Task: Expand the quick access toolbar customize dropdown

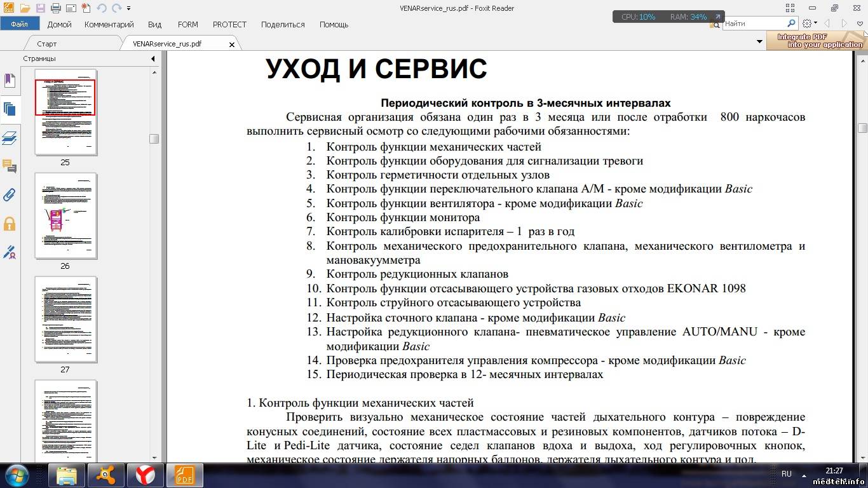Action: (129, 8)
